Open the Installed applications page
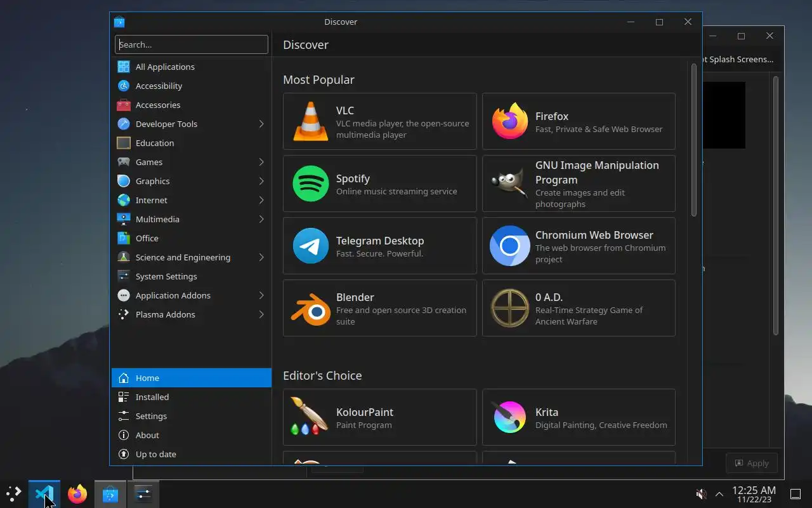 pyautogui.click(x=192, y=397)
